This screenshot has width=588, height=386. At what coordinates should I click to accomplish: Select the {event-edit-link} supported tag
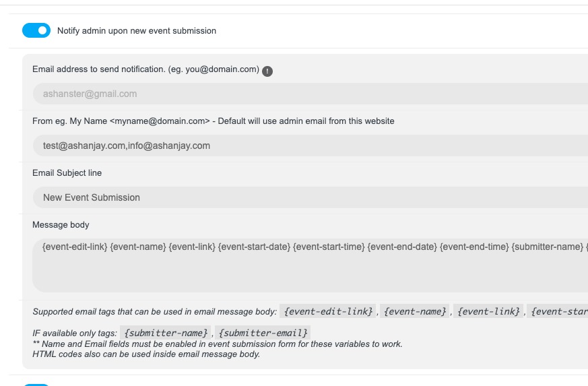point(328,311)
